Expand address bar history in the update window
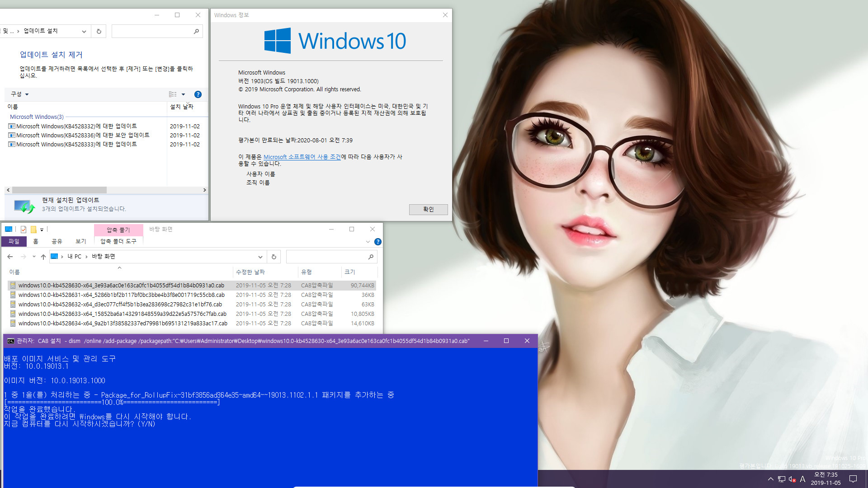The image size is (868, 488). pos(84,31)
